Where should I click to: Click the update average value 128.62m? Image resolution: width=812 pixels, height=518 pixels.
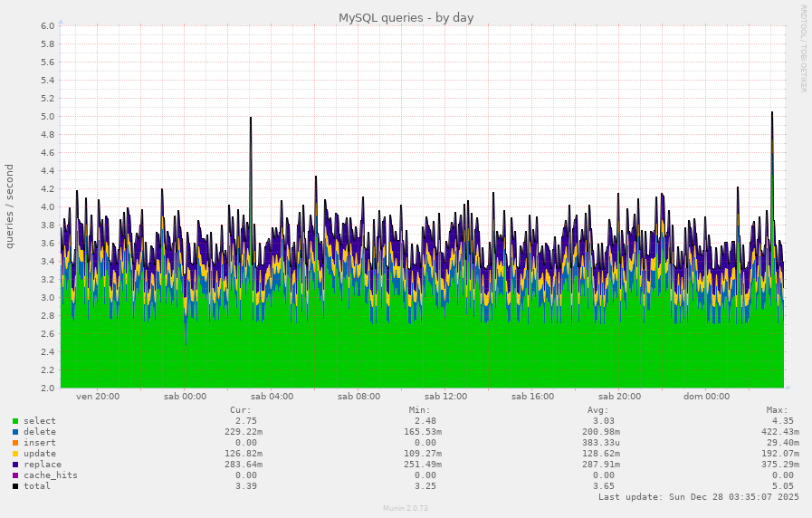click(601, 454)
